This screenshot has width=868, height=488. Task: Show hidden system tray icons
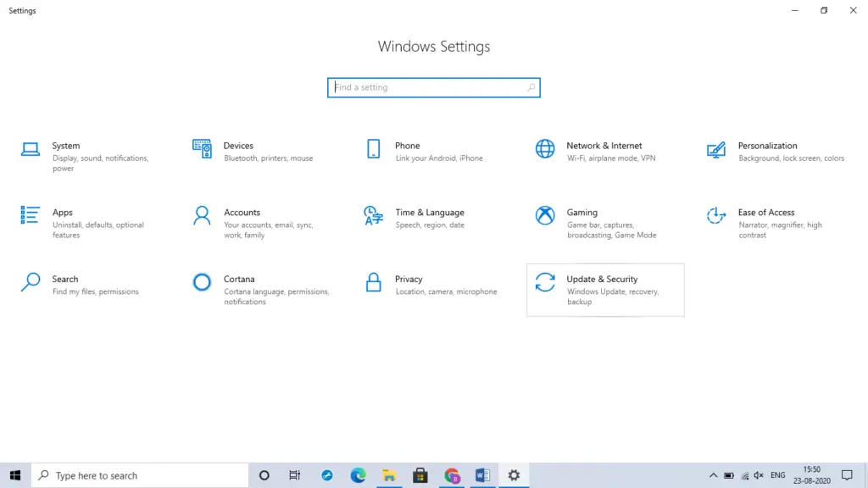(713, 475)
